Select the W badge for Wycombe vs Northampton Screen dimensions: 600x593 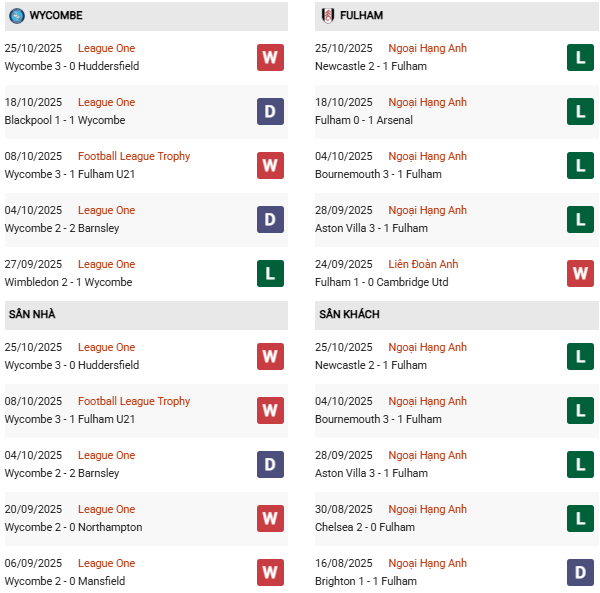click(x=270, y=518)
